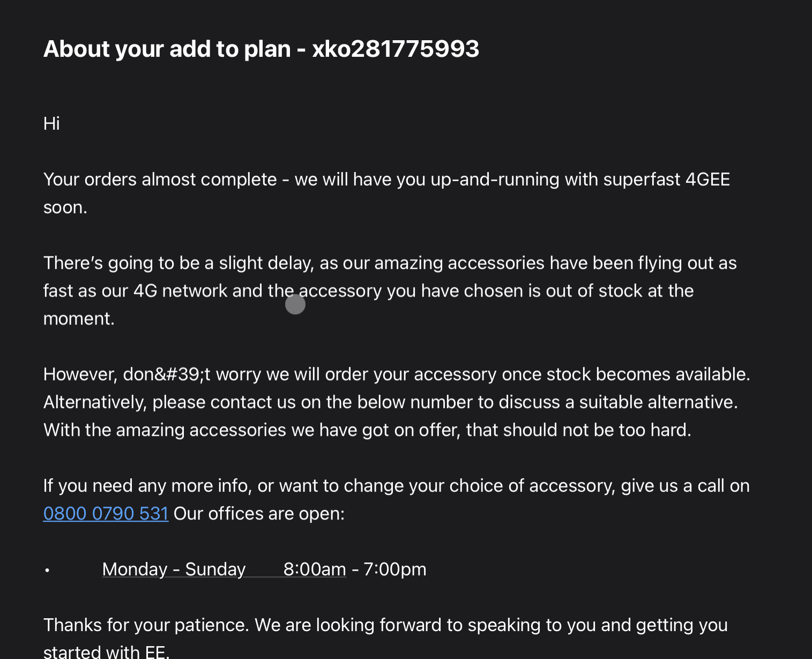Select the underlined '8:00am' opening time
Viewport: 812px width, 659px height.
coord(315,569)
